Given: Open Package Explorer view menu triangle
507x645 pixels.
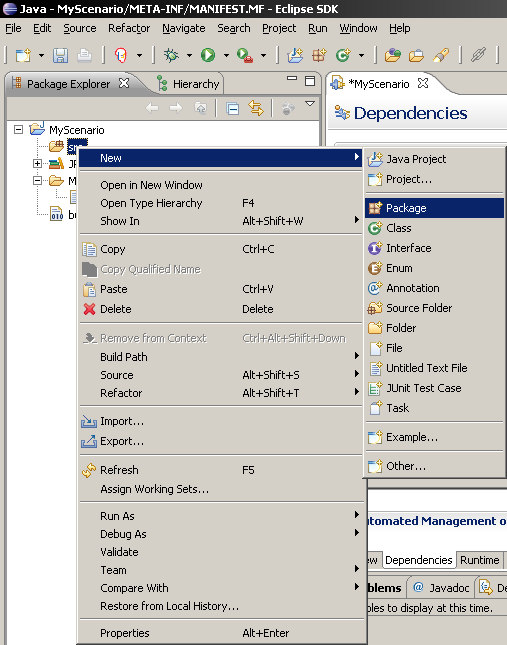Looking at the screenshot, I should [x=310, y=104].
